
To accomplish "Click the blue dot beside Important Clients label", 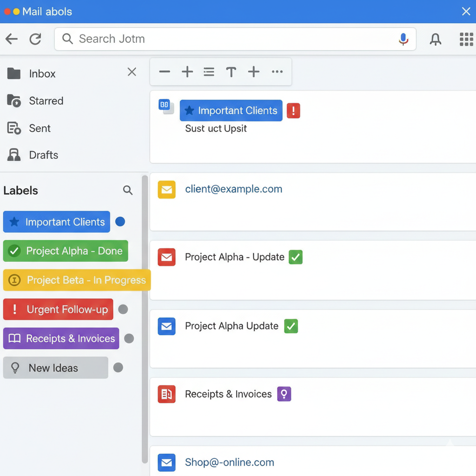I will 120,222.
